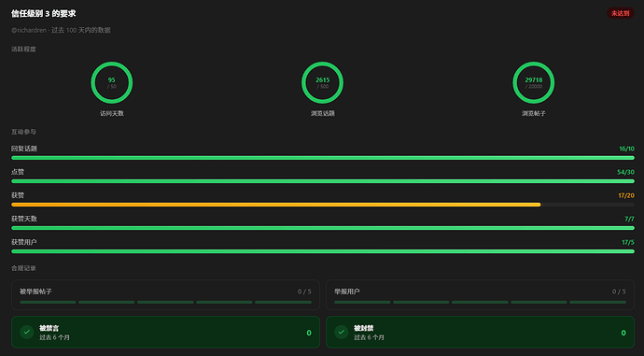644x356 pixels.
Task: Click the green checkmark beside 被封禁
Action: tap(342, 332)
